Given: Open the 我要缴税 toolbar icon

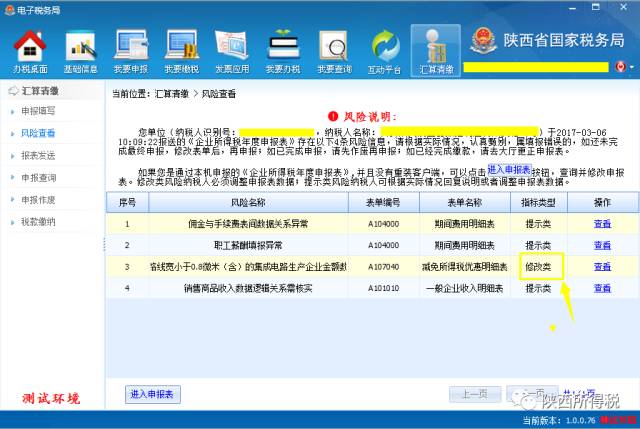Looking at the screenshot, I should pos(182,51).
